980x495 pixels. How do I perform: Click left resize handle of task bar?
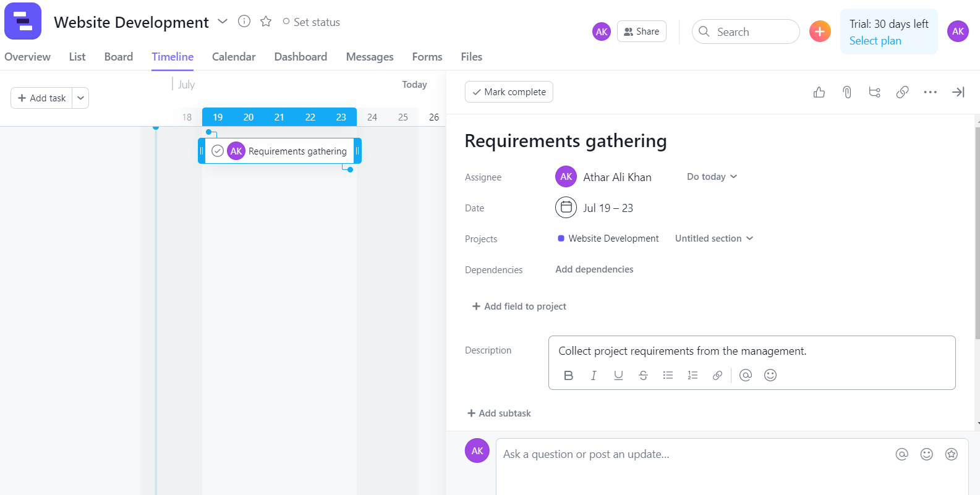point(201,151)
